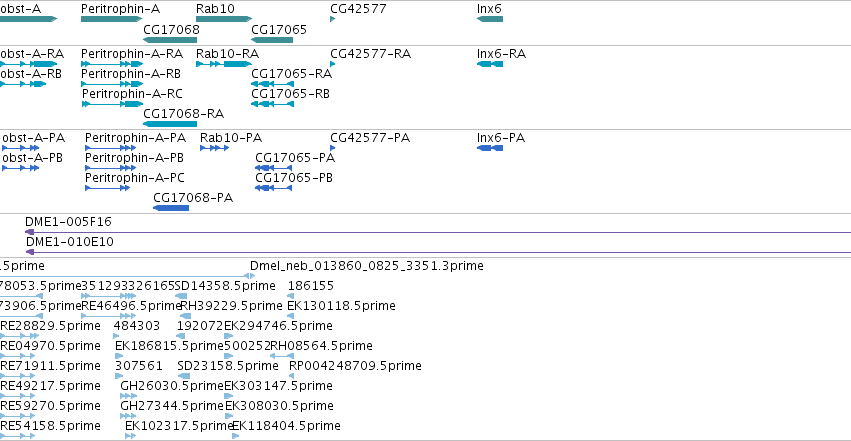
Task: Select the Peritrophin-A gene feature
Action: coord(111,19)
